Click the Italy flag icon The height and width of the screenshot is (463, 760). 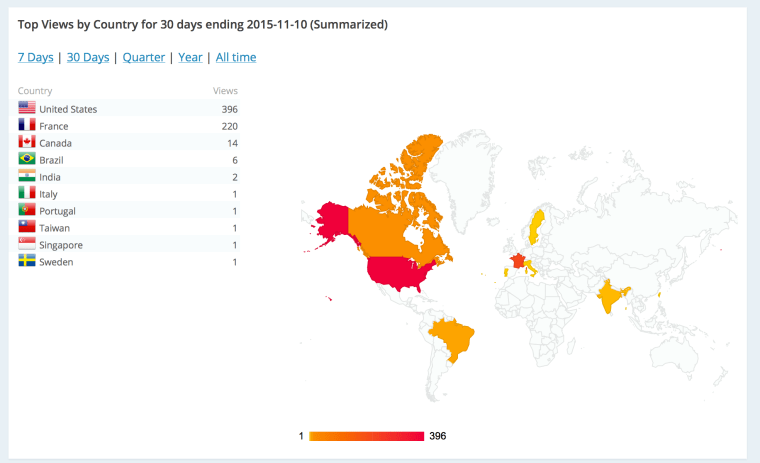click(x=27, y=193)
